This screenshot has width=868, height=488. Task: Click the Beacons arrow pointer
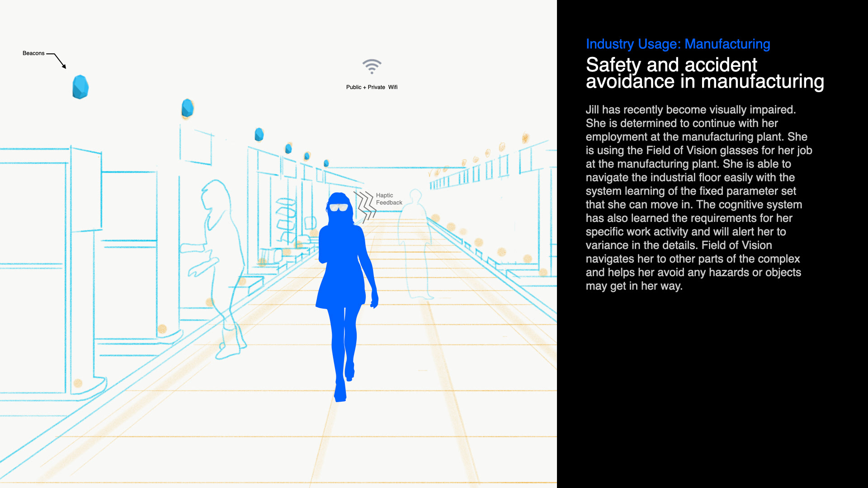coord(59,60)
